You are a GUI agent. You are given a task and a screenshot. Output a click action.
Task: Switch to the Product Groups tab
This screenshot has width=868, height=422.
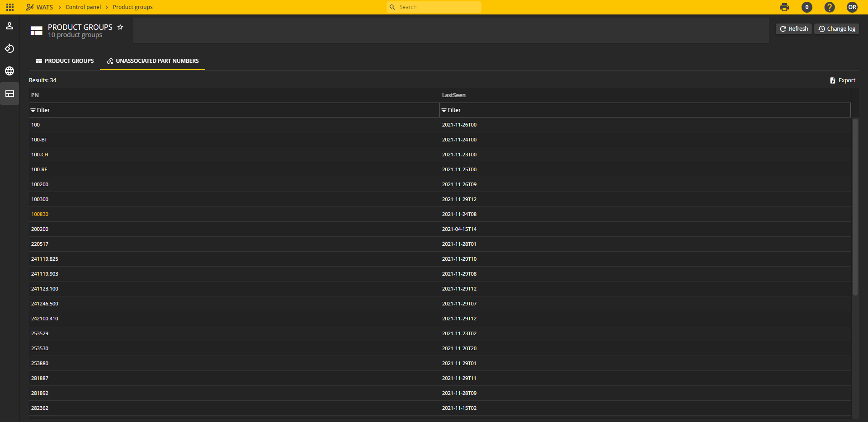tap(65, 61)
